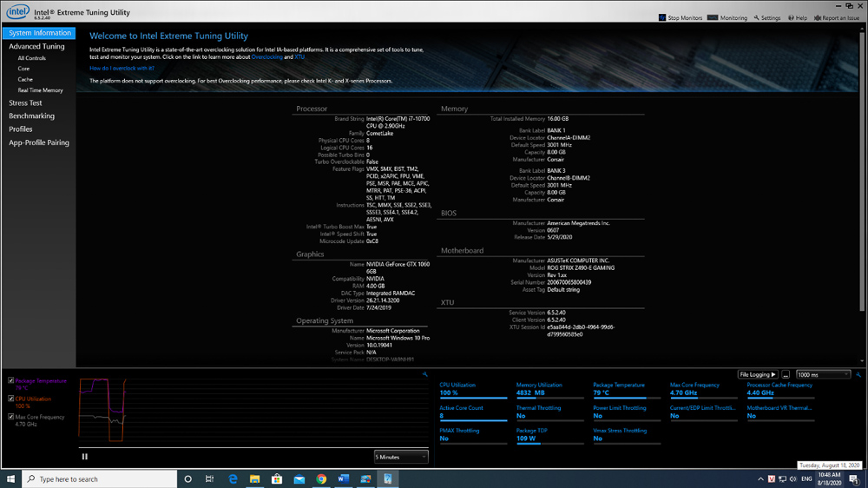The width and height of the screenshot is (868, 488).
Task: Open network status from the system tray
Action: [782, 479]
